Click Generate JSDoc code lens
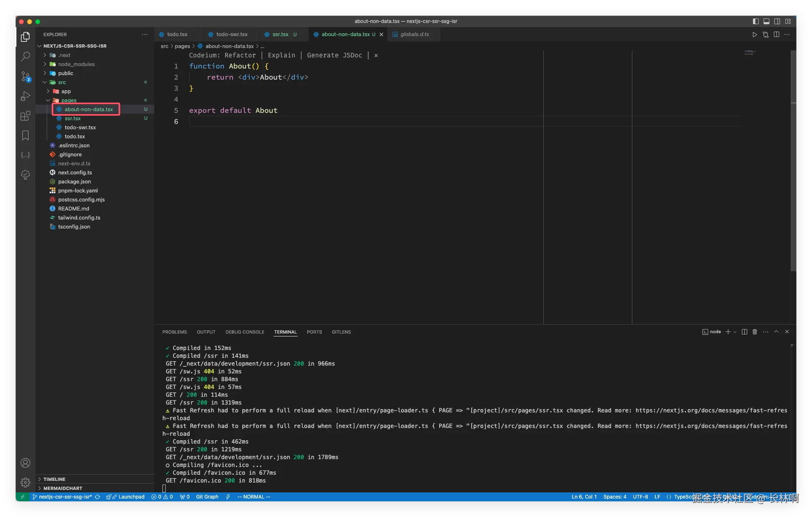 [x=334, y=55]
